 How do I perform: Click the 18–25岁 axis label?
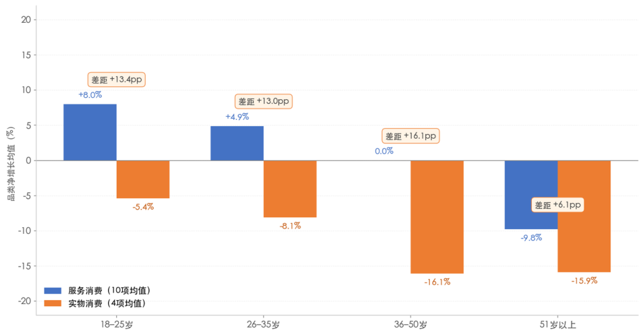117,325
